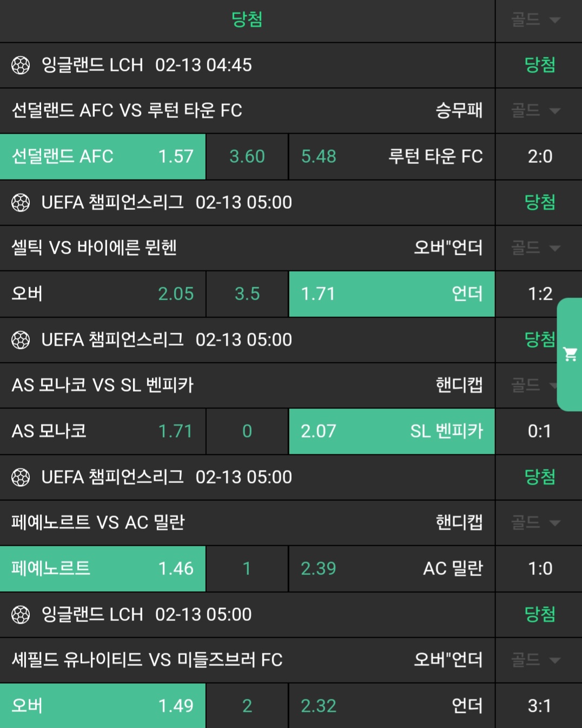Pick 루턴 타운 FC odds 5.48
The image size is (582, 728).
click(392, 157)
